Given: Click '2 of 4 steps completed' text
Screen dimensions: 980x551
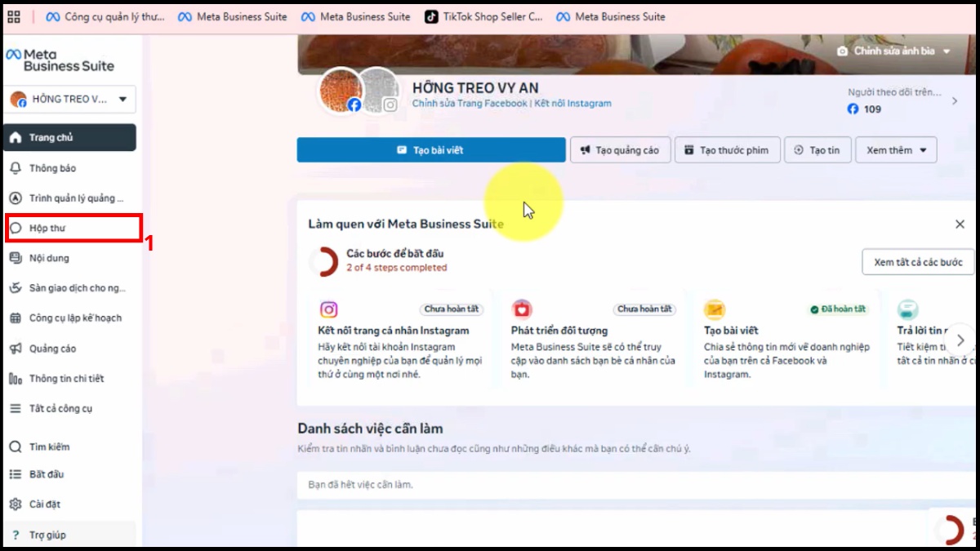Looking at the screenshot, I should pyautogui.click(x=397, y=268).
